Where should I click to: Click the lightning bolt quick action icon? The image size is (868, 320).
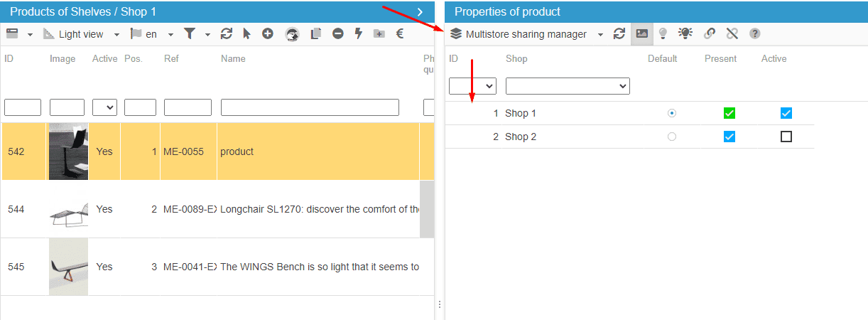coord(359,33)
